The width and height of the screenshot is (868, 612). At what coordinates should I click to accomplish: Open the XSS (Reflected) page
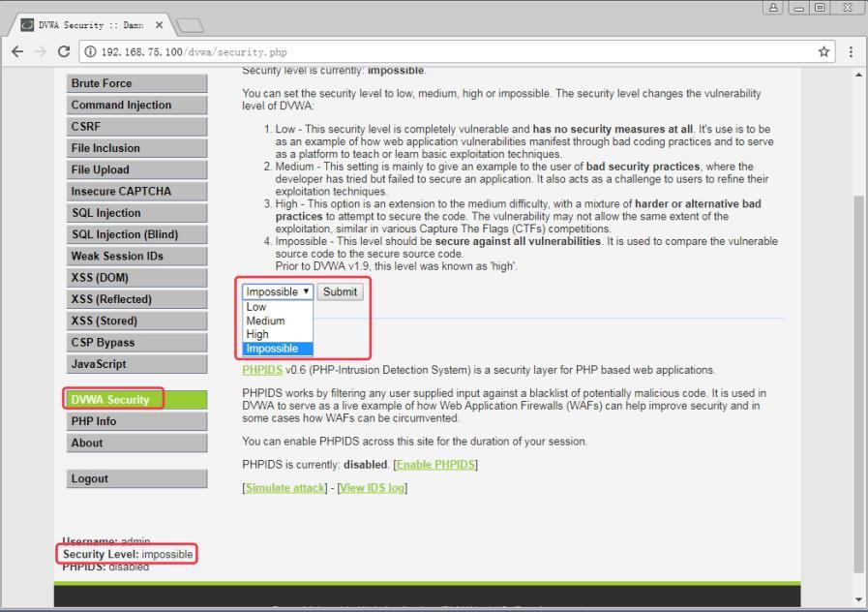(x=136, y=299)
